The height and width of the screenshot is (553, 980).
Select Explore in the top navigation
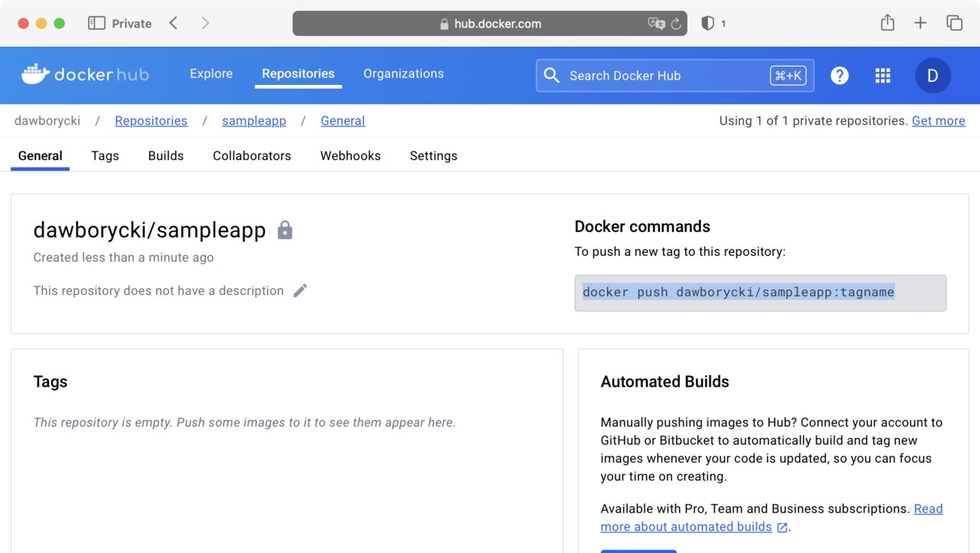(211, 74)
